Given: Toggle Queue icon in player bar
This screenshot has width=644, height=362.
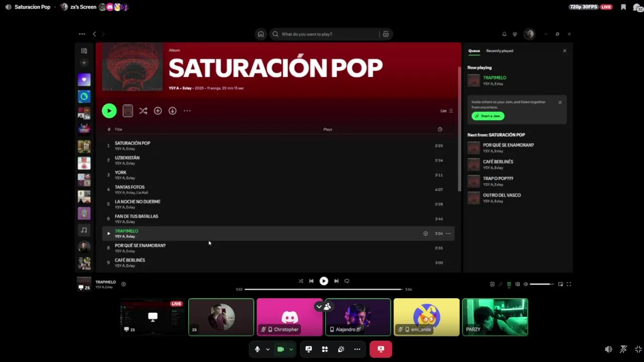Looking at the screenshot, I should tap(509, 284).
